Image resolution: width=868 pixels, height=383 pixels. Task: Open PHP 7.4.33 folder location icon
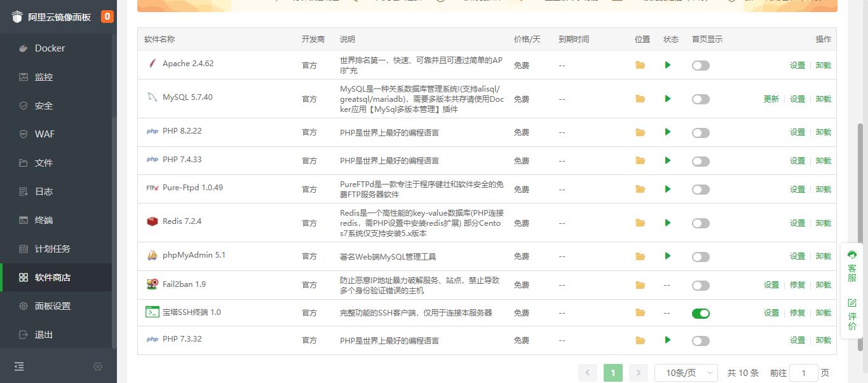[640, 161]
